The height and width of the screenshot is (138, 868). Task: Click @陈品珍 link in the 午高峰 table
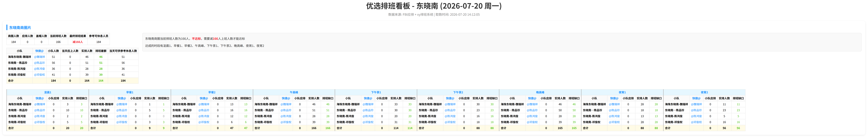[x=286, y=110]
